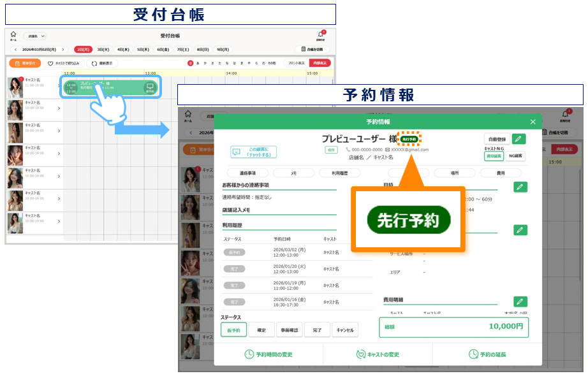Set reservation status to 確定
Image resolution: width=588 pixels, height=376 pixels.
pos(261,330)
